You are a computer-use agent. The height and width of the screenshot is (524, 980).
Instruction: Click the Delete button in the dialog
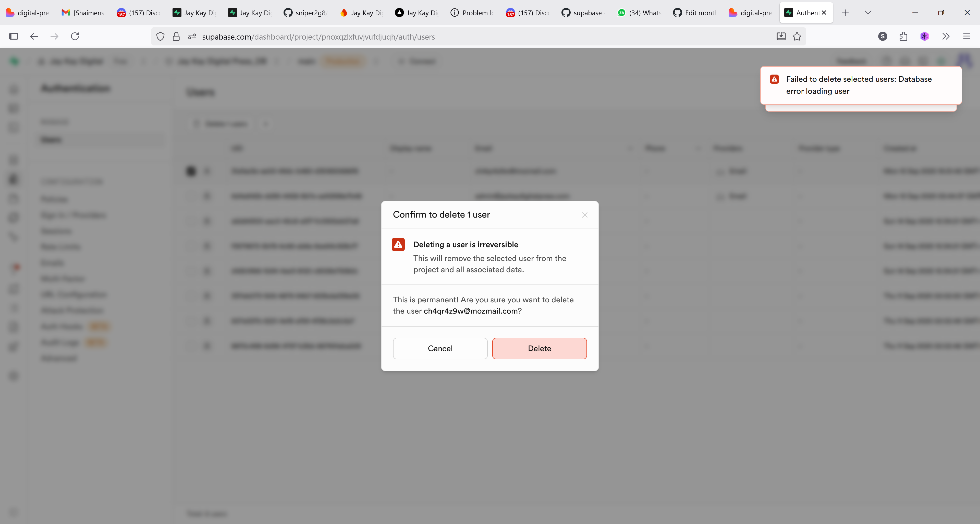(x=539, y=348)
